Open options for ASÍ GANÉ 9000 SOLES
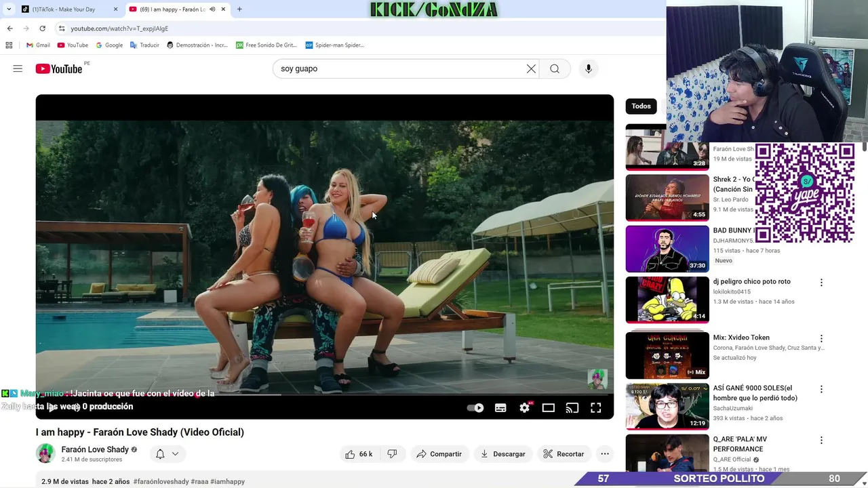The width and height of the screenshot is (868, 488). click(821, 389)
